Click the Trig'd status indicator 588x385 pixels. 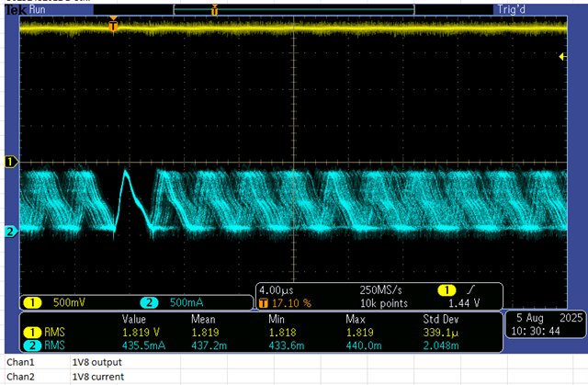[x=509, y=8]
